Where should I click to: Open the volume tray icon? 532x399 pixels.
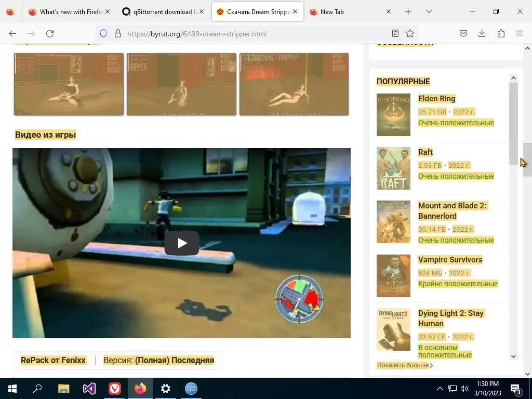(464, 389)
